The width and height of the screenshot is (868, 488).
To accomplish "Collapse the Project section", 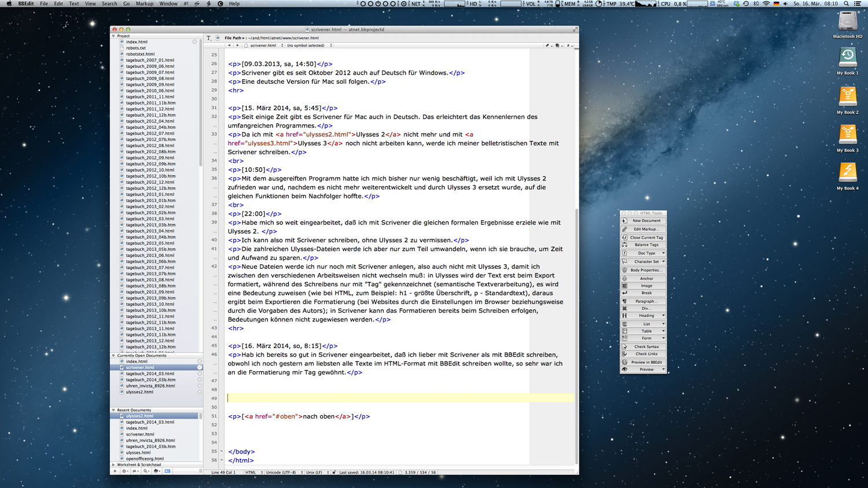I will [113, 36].
